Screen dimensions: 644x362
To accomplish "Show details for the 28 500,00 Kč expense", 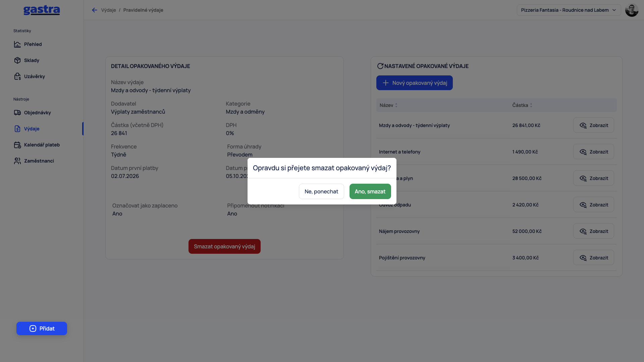I will (593, 178).
